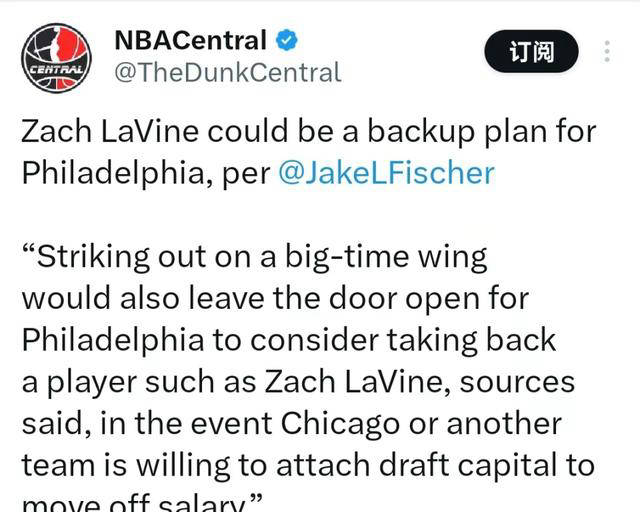Click the blue verified badge icon
Viewport: 640px width, 512px height.
(287, 40)
